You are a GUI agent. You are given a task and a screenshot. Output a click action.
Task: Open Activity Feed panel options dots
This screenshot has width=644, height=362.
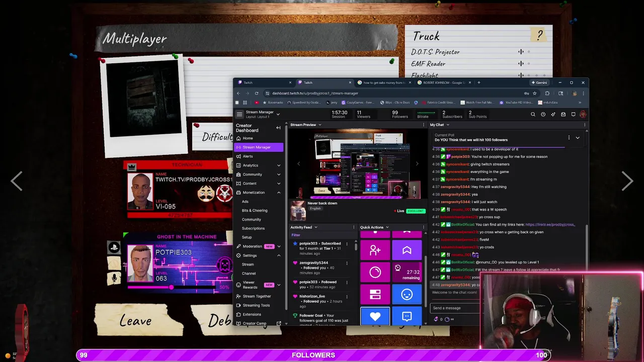[355, 227]
